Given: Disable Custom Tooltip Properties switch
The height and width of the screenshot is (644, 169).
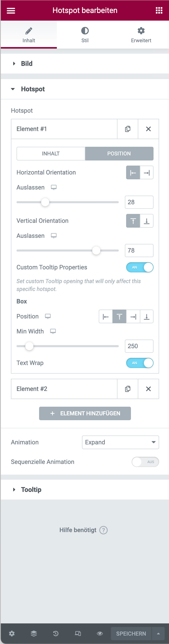Looking at the screenshot, I should (x=140, y=267).
